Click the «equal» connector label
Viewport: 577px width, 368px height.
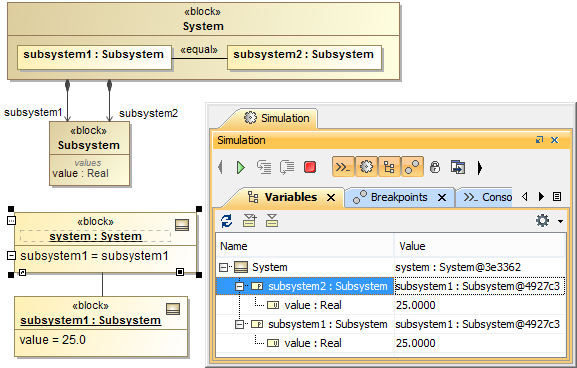point(199,50)
